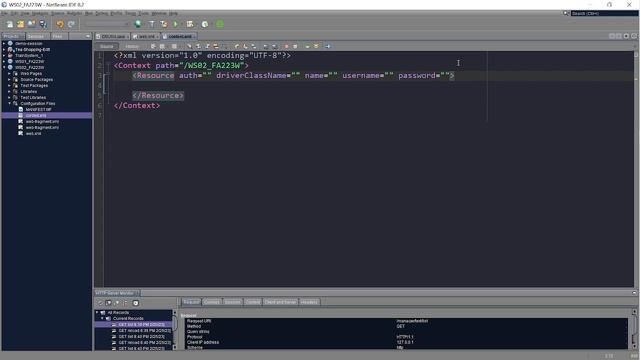The height and width of the screenshot is (360, 640).
Task: Click the New Project toolbar icon
Action: [20, 24]
